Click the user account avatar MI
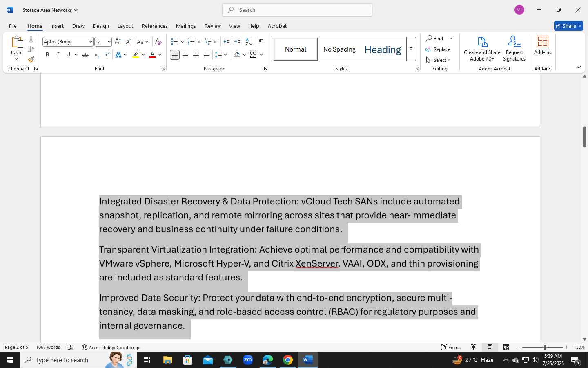 tap(519, 10)
